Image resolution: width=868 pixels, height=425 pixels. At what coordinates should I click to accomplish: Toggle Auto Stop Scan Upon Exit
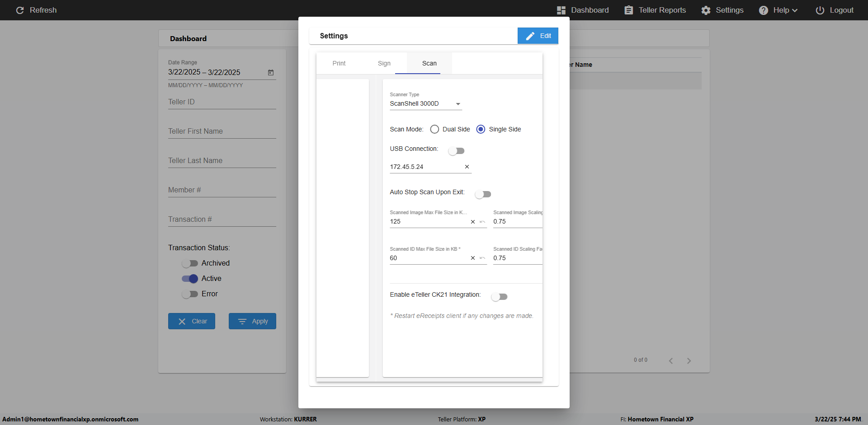tap(483, 194)
